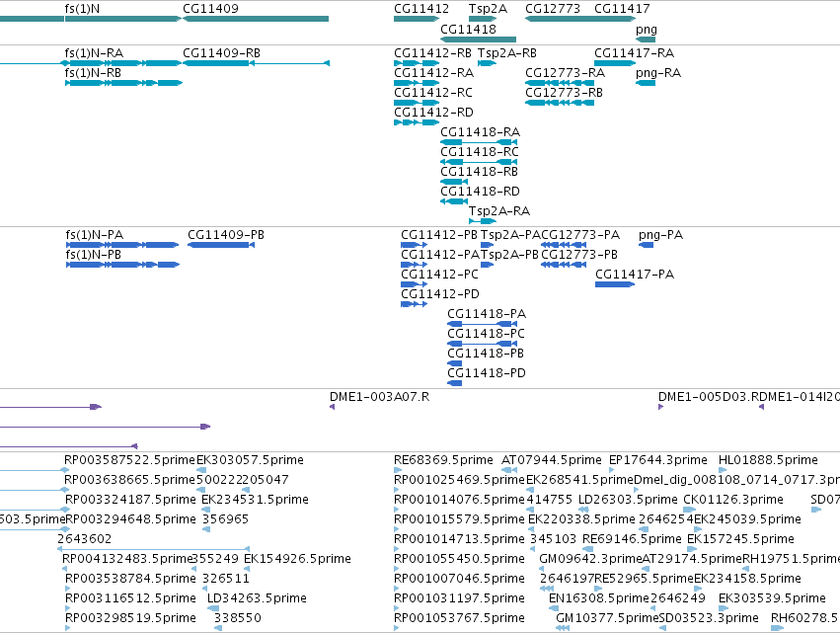Click EST LD26303.5prime

584,510
